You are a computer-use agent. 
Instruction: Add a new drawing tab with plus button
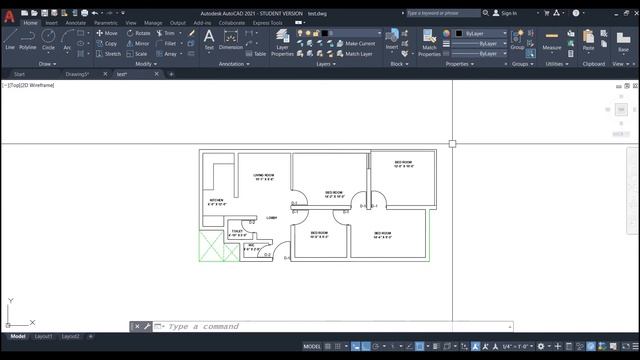[x=171, y=74]
